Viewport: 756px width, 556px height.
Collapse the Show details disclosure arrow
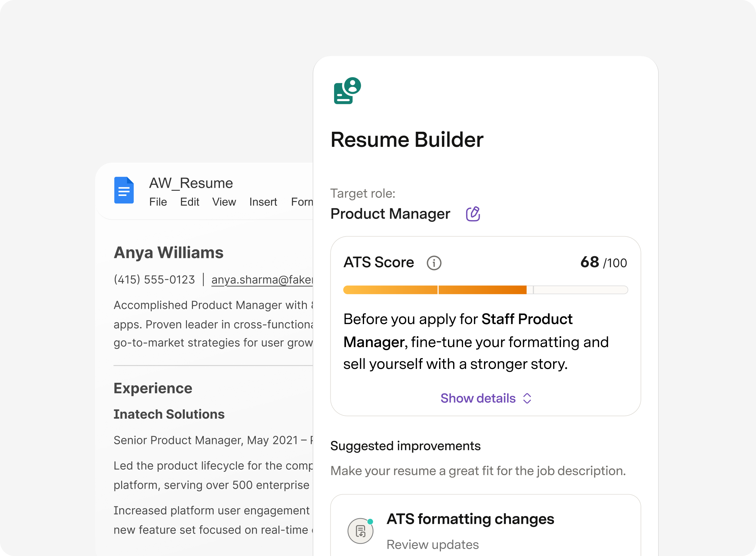[527, 399]
